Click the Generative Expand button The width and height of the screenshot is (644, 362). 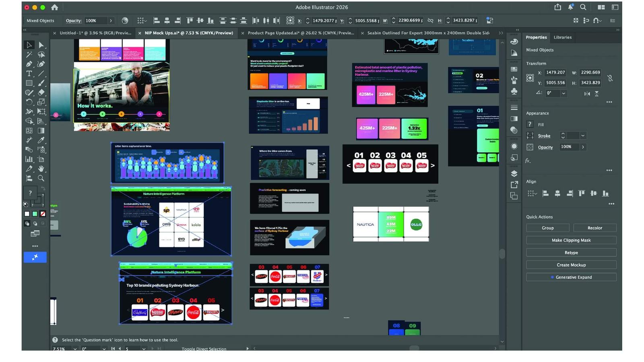(x=571, y=278)
